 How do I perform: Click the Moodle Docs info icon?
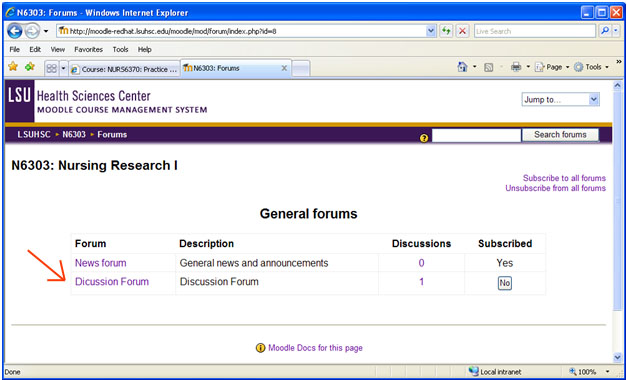[x=260, y=348]
